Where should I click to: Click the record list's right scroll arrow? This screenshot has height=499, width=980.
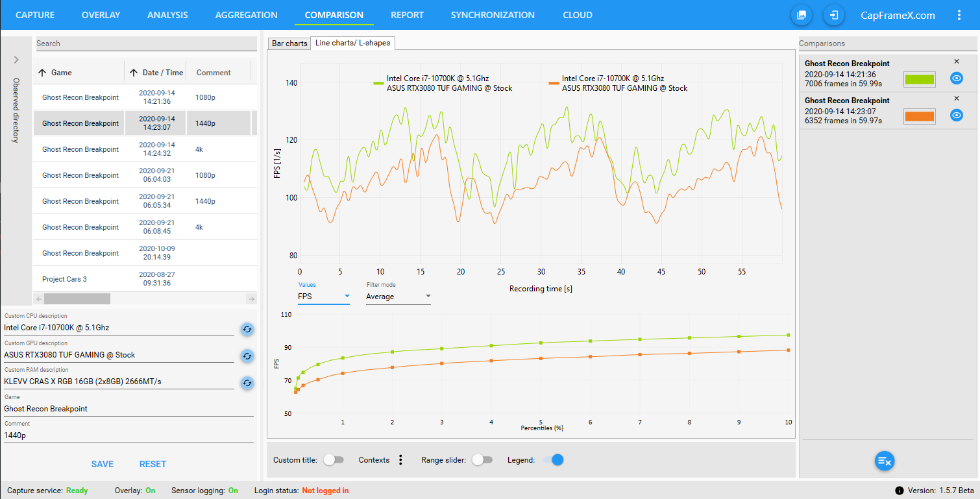[x=252, y=299]
